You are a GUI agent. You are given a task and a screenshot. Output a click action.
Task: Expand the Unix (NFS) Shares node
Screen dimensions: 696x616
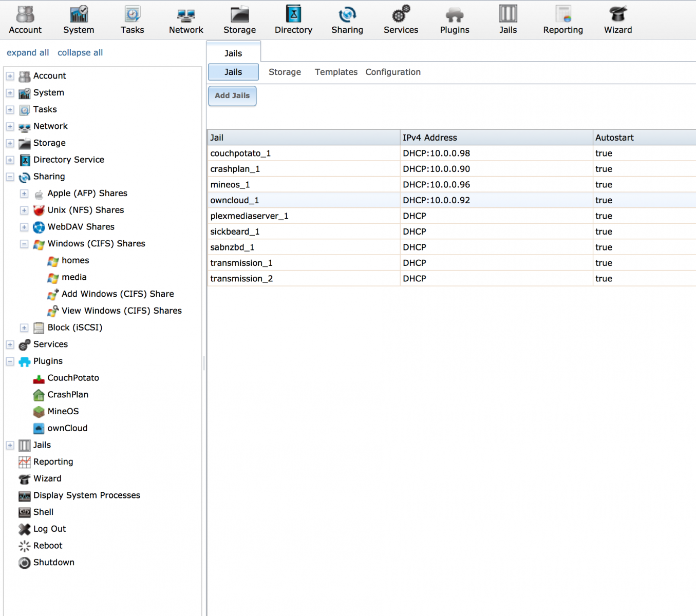pos(24,210)
